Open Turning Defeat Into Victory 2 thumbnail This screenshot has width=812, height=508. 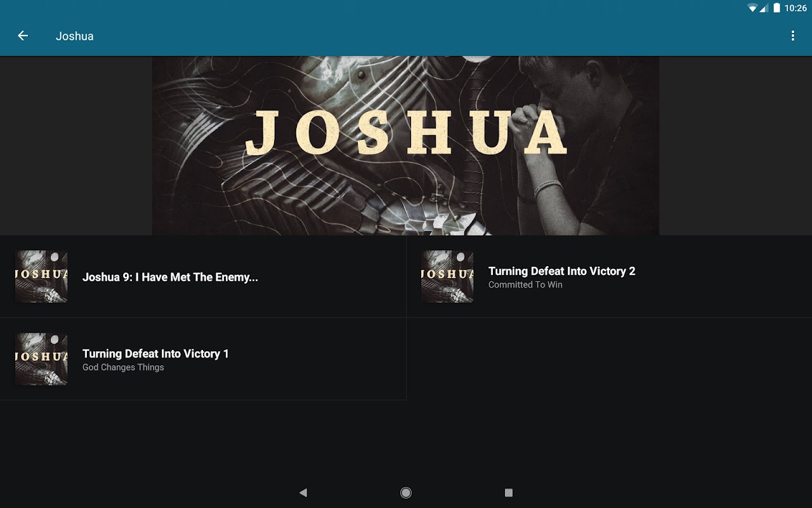[447, 276]
